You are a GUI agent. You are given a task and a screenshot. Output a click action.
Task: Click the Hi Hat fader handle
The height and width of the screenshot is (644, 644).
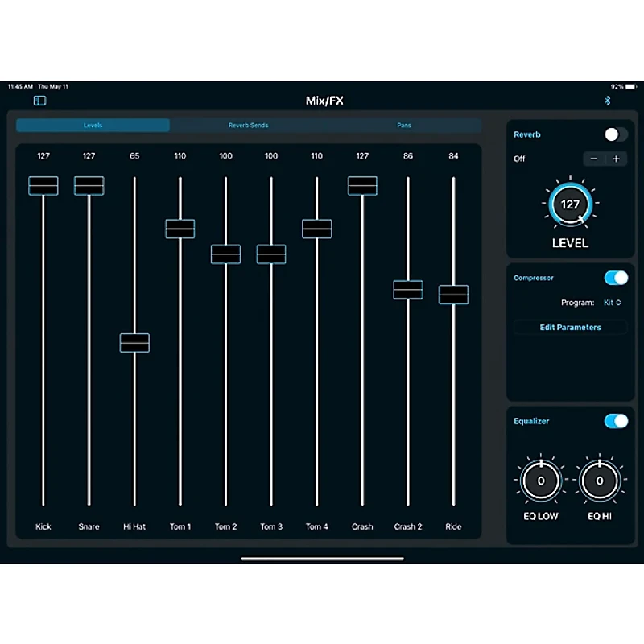coord(134,343)
